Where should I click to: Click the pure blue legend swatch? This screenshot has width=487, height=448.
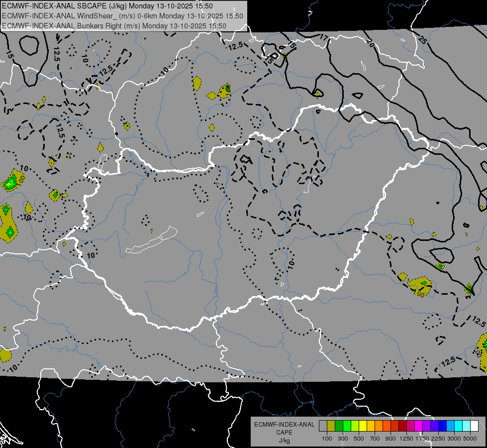tap(443, 426)
